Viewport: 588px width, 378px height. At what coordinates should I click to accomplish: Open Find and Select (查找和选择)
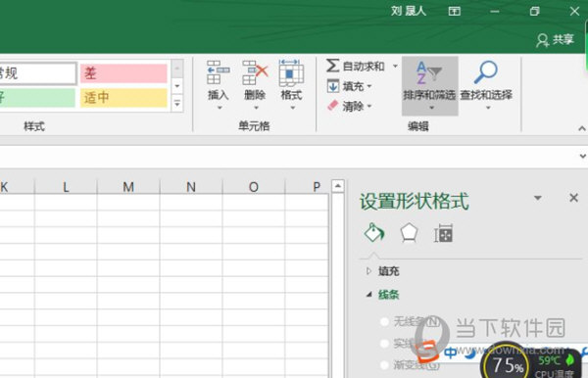486,86
